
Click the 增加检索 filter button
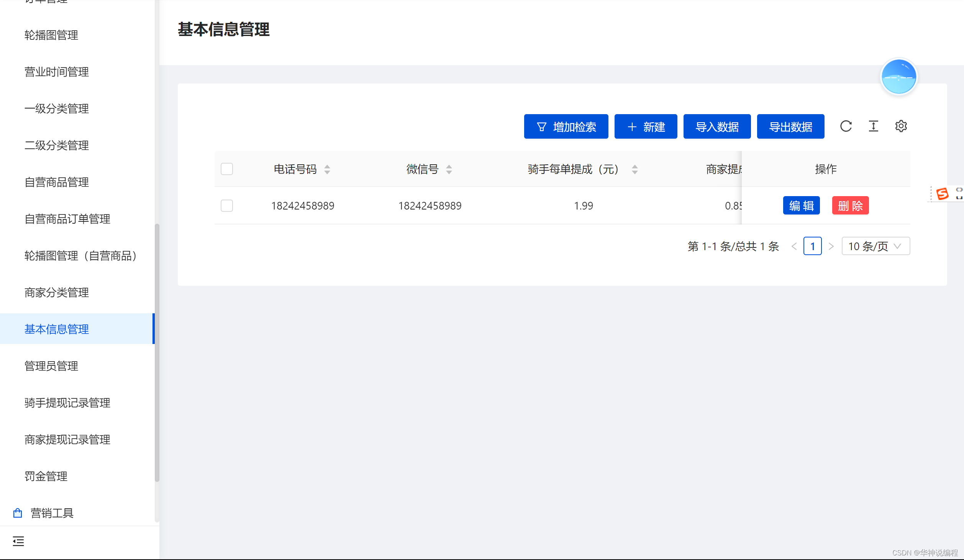(x=566, y=127)
